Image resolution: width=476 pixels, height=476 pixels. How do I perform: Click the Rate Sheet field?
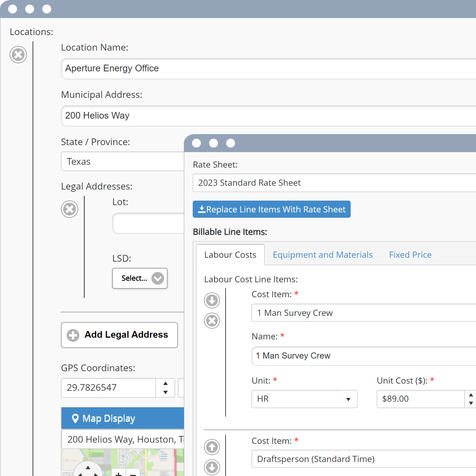334,183
